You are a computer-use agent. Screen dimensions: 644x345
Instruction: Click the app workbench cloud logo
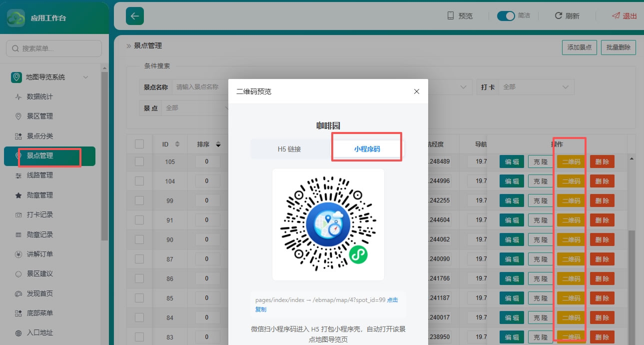16,18
